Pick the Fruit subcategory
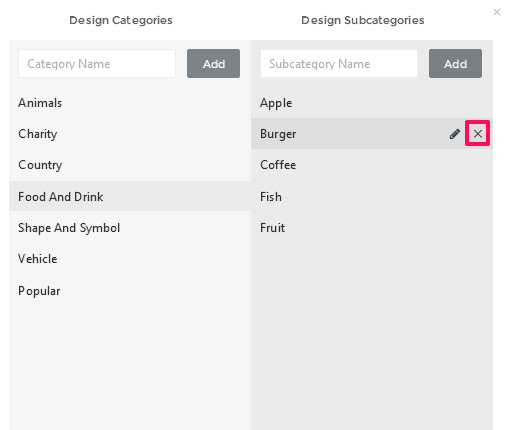The height and width of the screenshot is (430, 505). (372, 228)
